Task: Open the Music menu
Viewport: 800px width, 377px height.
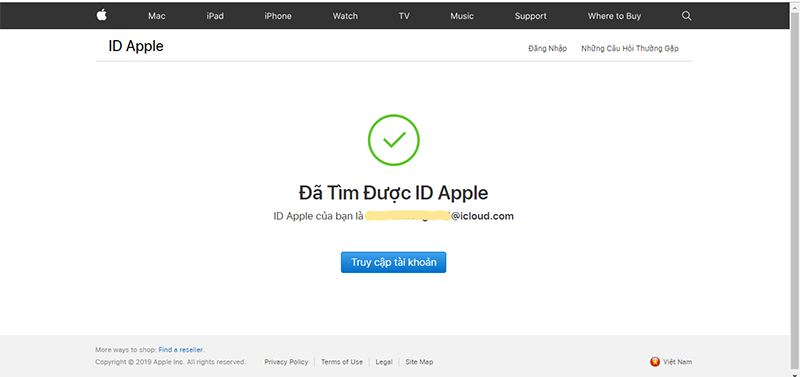Action: [x=462, y=16]
